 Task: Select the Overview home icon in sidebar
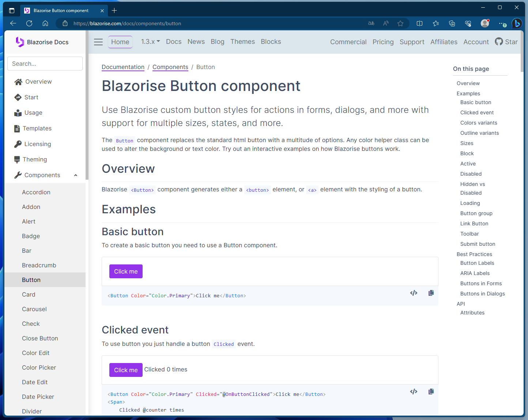click(18, 81)
